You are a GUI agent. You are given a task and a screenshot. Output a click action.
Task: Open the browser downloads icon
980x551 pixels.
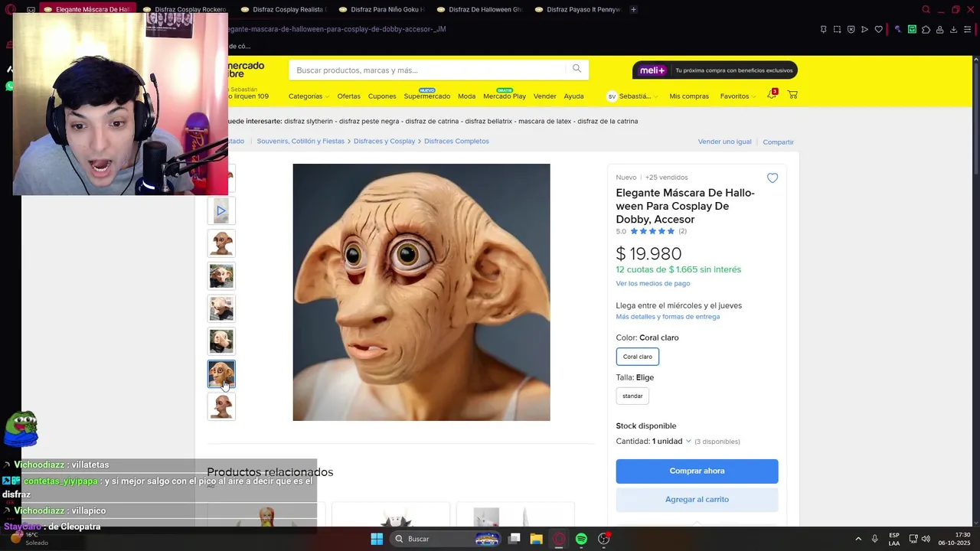[x=953, y=29]
